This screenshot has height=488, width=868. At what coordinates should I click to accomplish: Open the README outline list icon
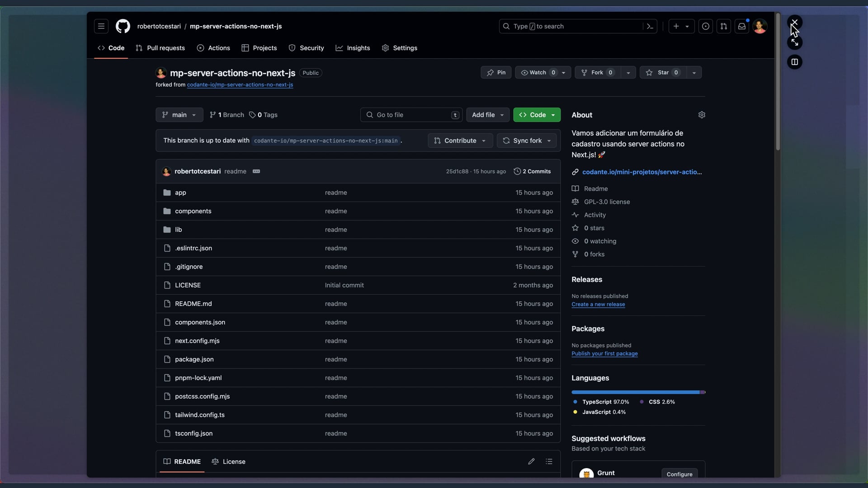(x=549, y=461)
